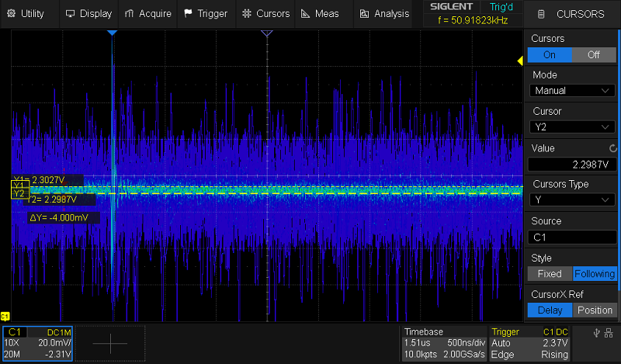Screen dimensions: 621x364
Task: Click the Source field showing C1
Action: (572, 237)
